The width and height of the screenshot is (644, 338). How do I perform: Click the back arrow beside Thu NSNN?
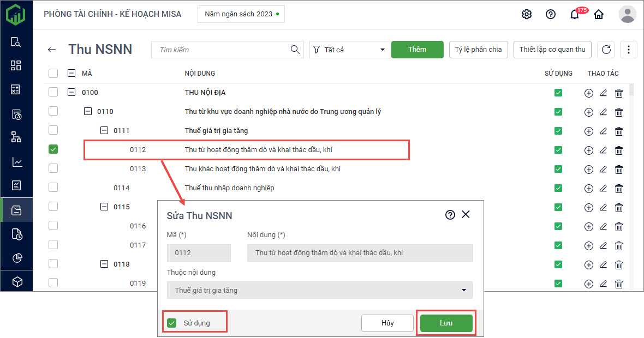[x=52, y=50]
